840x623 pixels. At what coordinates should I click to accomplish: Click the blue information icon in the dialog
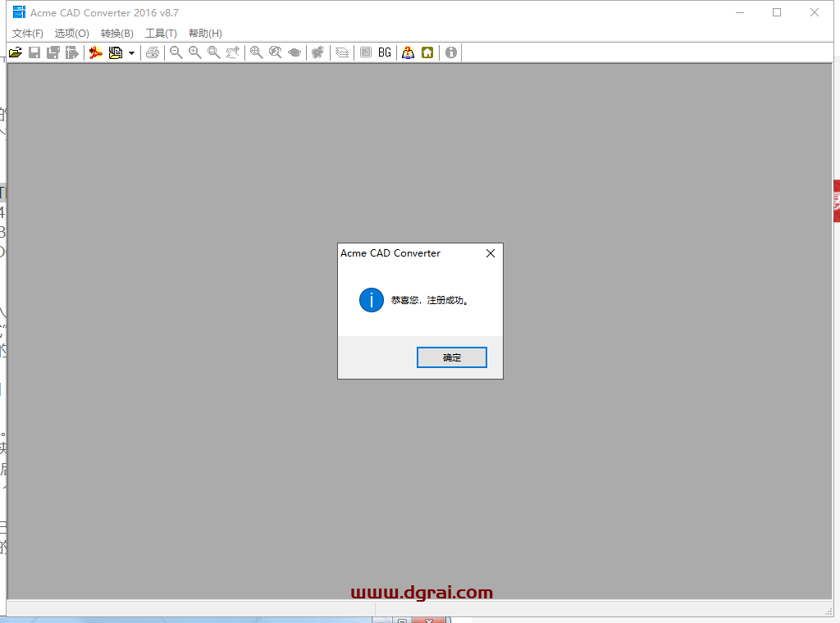372,300
